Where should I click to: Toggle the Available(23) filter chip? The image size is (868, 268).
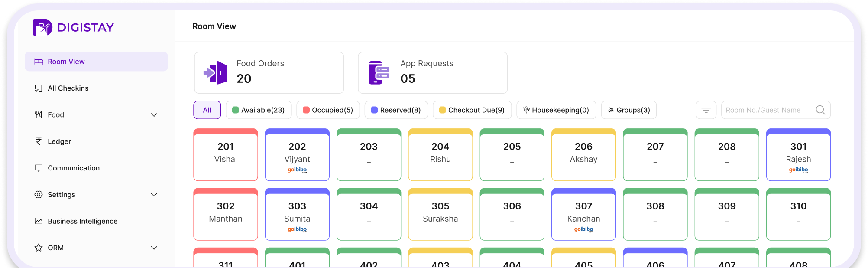coord(259,110)
